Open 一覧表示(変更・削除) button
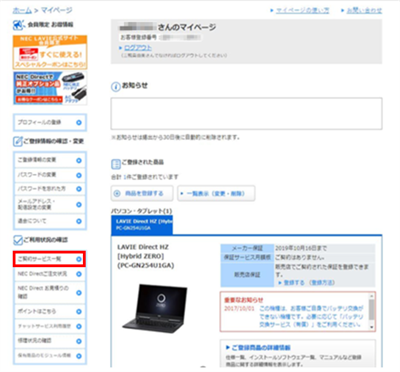The width and height of the screenshot is (400, 372). [x=216, y=193]
